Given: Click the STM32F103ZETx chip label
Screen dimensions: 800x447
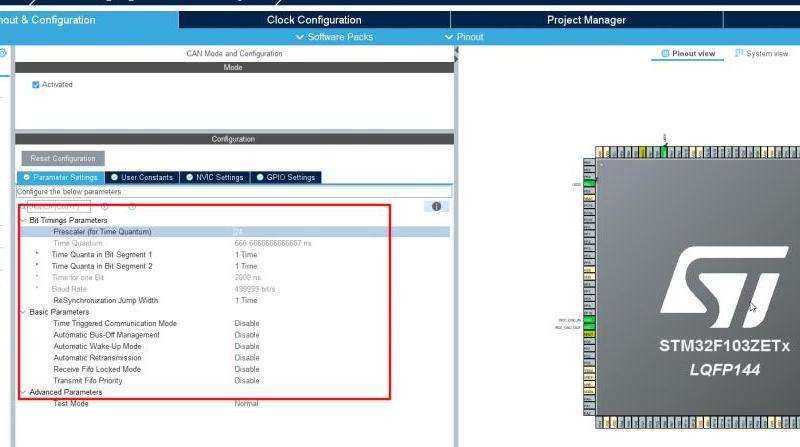Looking at the screenshot, I should tap(724, 346).
